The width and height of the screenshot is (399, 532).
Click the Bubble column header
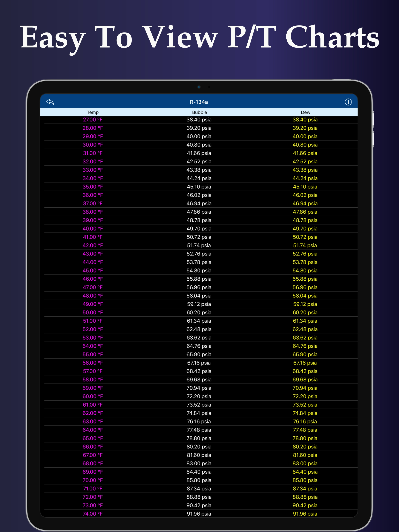(x=199, y=112)
